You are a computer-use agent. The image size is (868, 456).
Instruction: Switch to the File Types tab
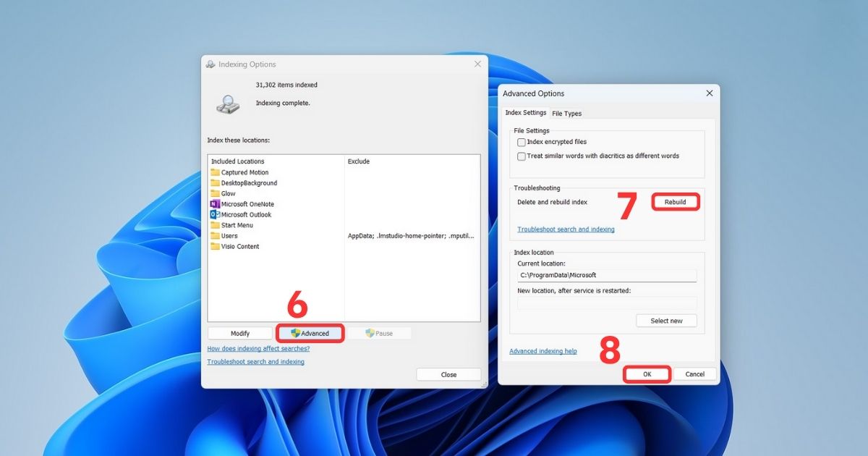[566, 113]
